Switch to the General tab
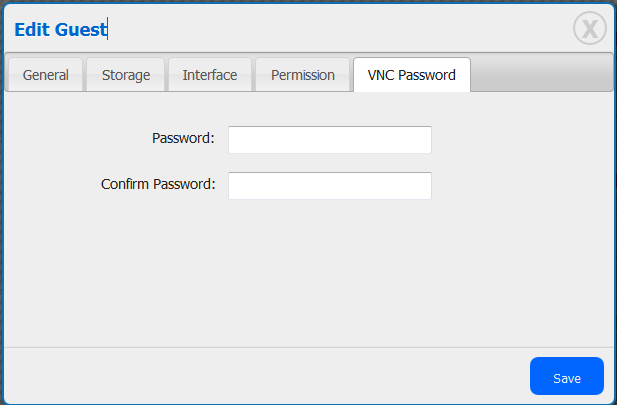This screenshot has width=618, height=405. (x=45, y=75)
